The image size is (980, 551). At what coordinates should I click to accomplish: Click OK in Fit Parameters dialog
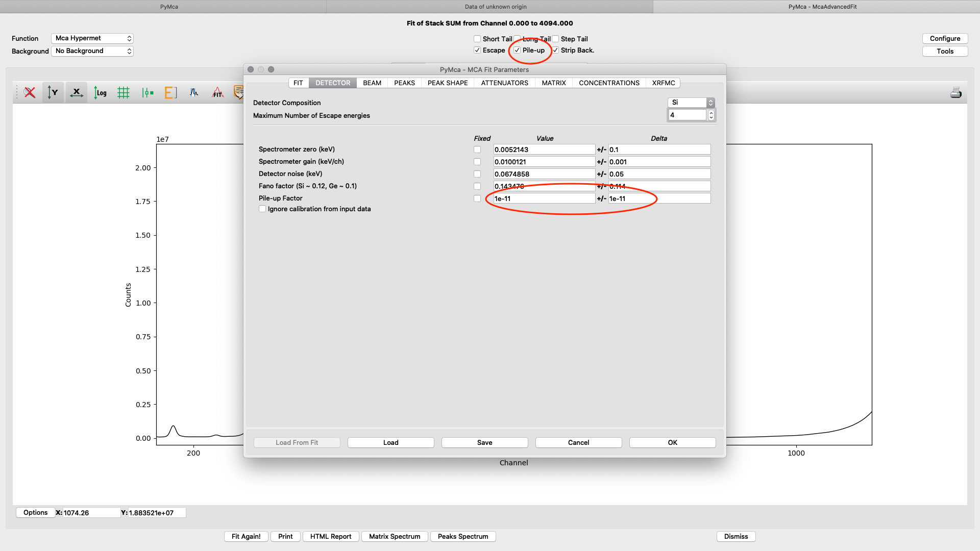(673, 442)
